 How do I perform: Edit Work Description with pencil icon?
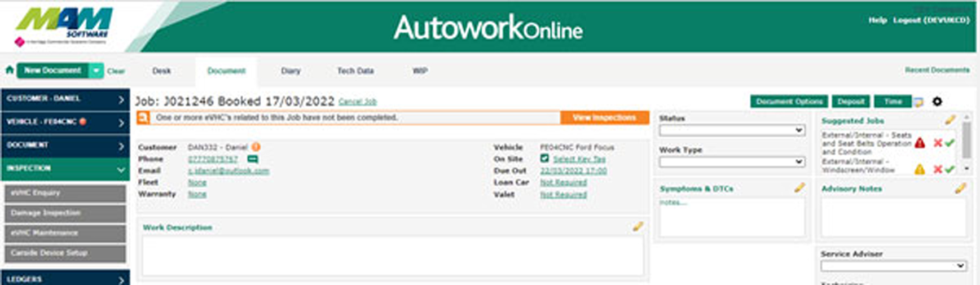tap(638, 227)
